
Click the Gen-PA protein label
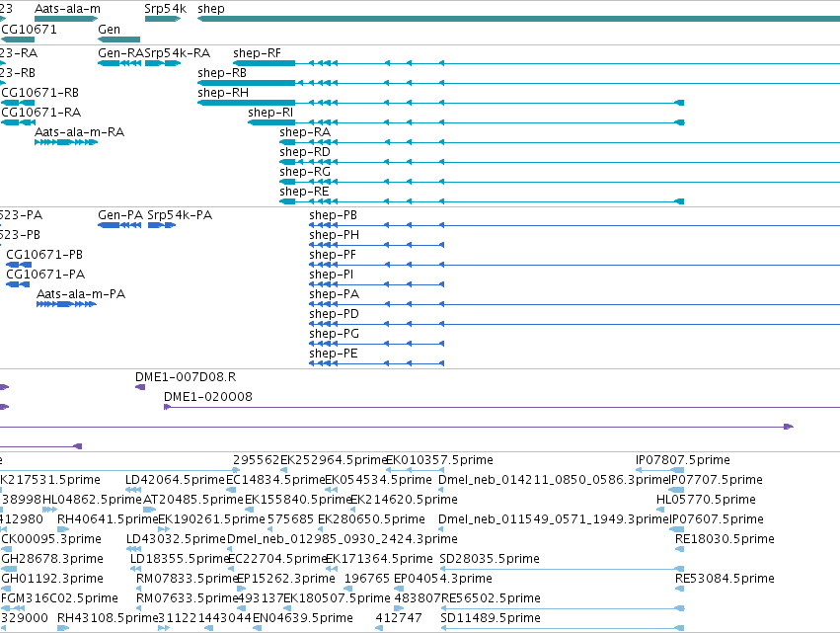coord(120,215)
